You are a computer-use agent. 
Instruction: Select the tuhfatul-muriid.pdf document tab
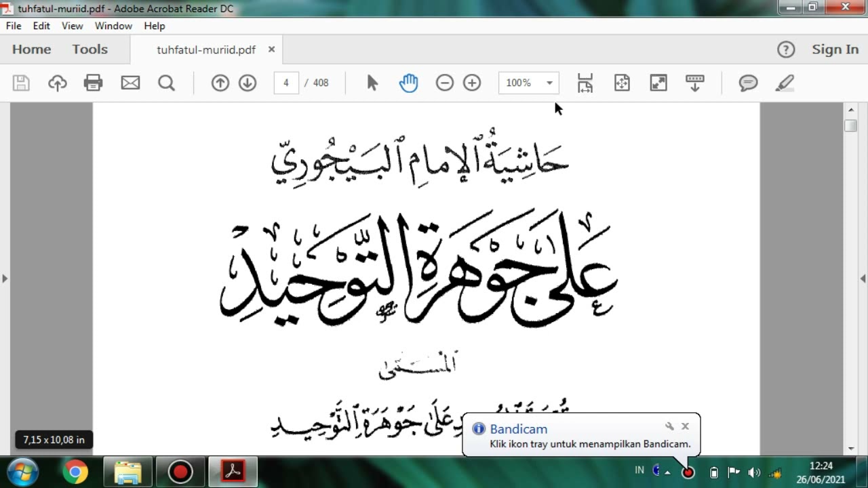point(206,49)
